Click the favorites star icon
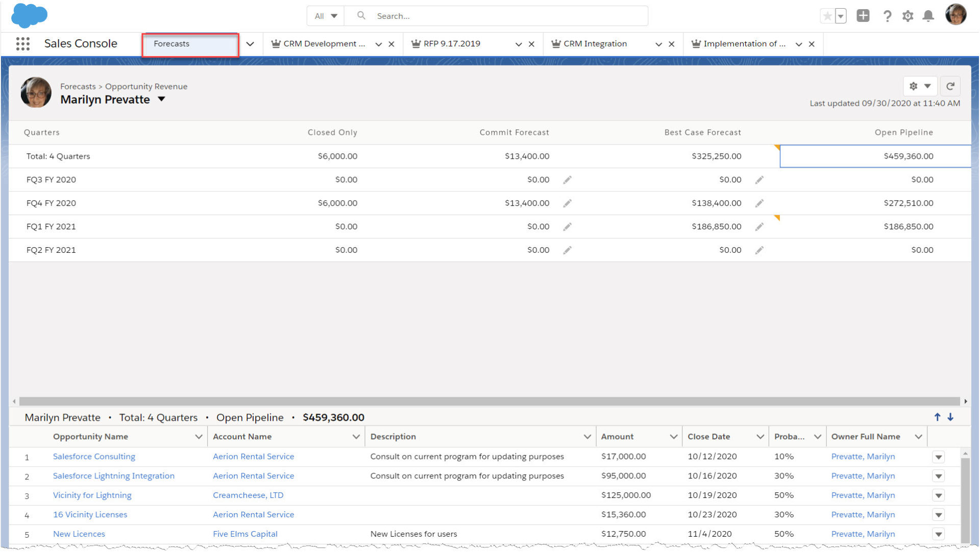The height and width of the screenshot is (553, 980). coord(827,16)
